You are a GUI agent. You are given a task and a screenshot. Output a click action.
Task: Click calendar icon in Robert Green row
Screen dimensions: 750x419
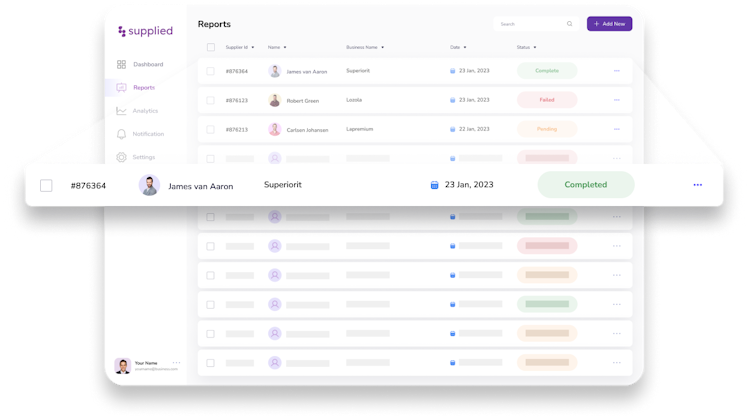452,100
